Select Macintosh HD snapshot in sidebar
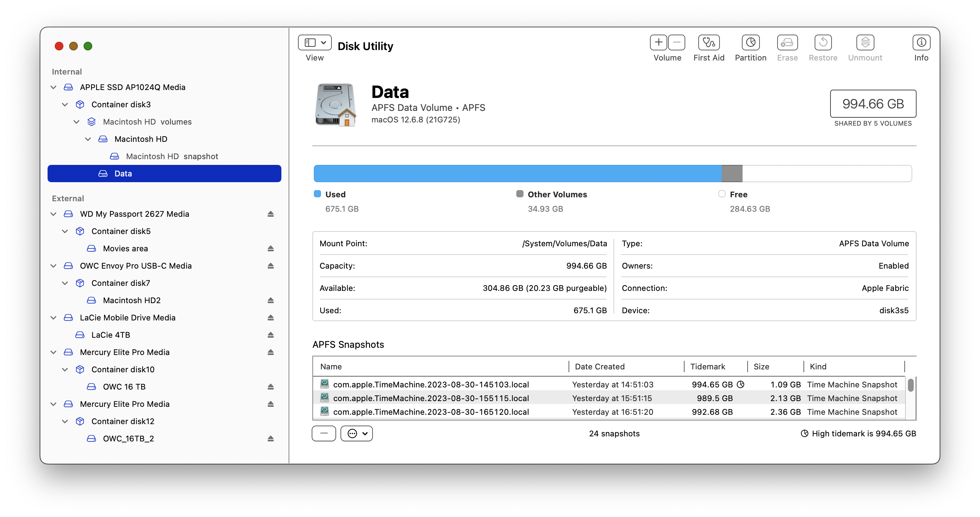980x517 pixels. [171, 156]
